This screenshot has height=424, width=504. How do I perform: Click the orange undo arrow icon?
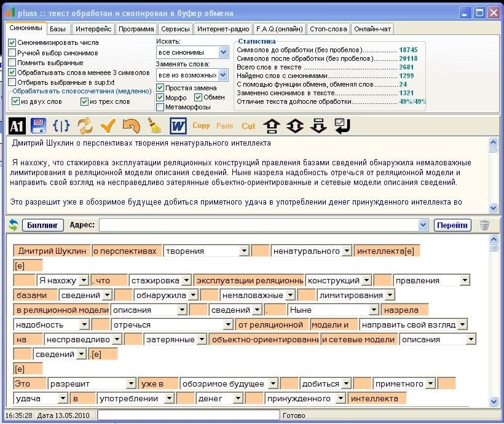pos(130,127)
